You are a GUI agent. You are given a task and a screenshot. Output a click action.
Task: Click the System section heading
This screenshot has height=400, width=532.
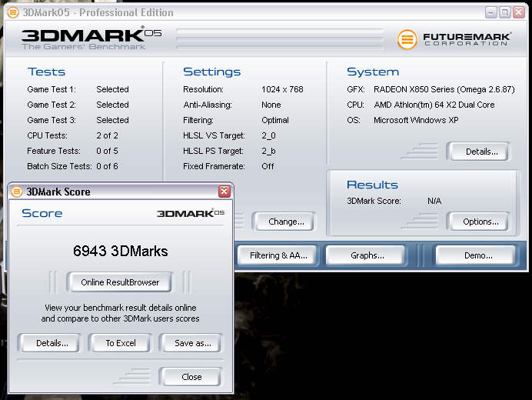tap(373, 72)
